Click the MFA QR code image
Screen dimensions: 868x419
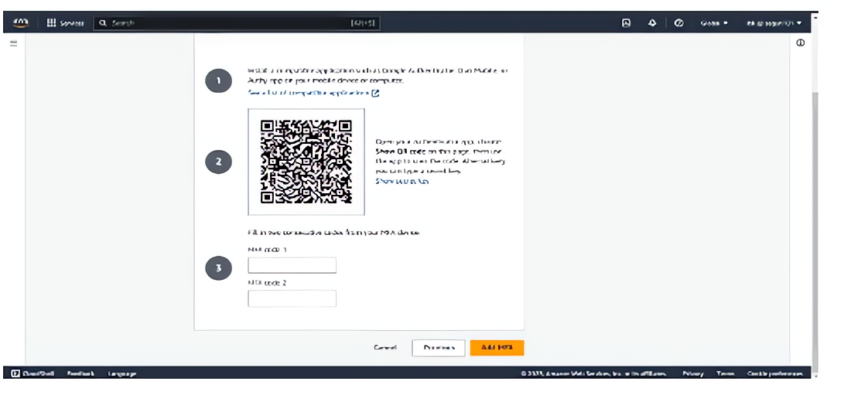tap(306, 162)
